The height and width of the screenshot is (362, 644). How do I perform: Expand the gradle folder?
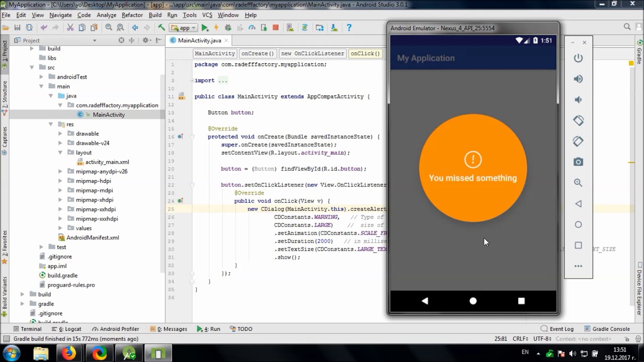22,304
